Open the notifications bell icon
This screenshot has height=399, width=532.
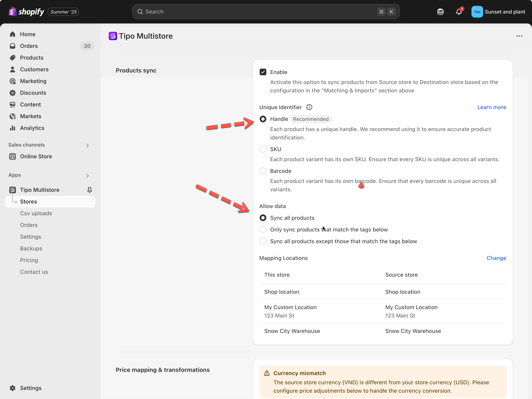(x=459, y=12)
